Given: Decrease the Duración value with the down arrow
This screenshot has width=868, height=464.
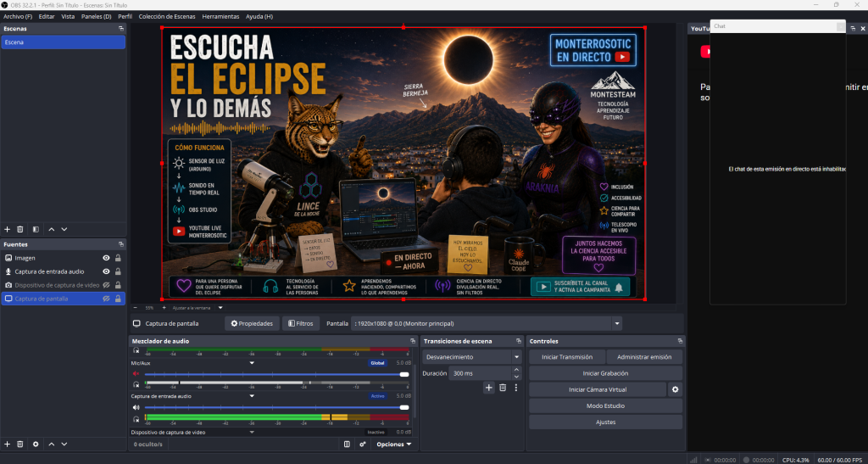Looking at the screenshot, I should click(516, 377).
